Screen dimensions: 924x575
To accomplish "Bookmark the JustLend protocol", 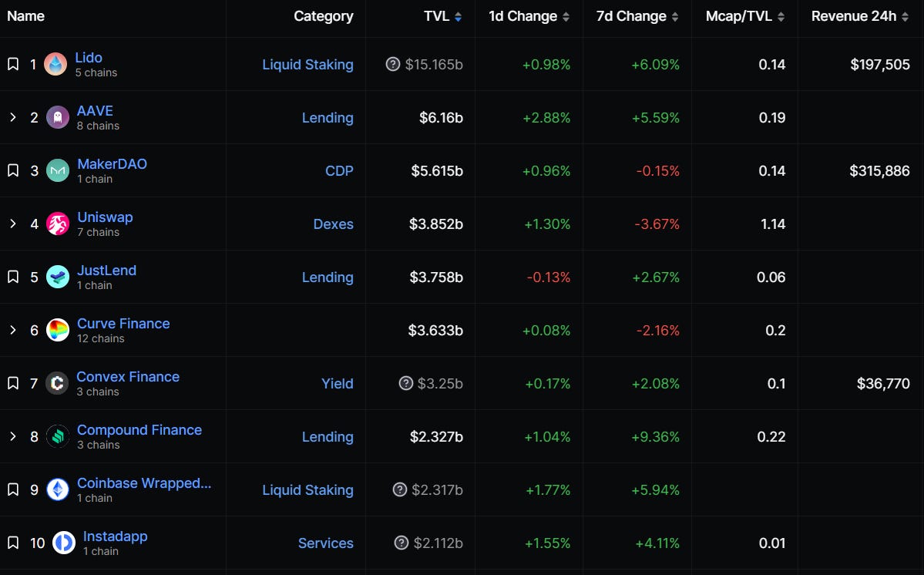I will pyautogui.click(x=13, y=277).
